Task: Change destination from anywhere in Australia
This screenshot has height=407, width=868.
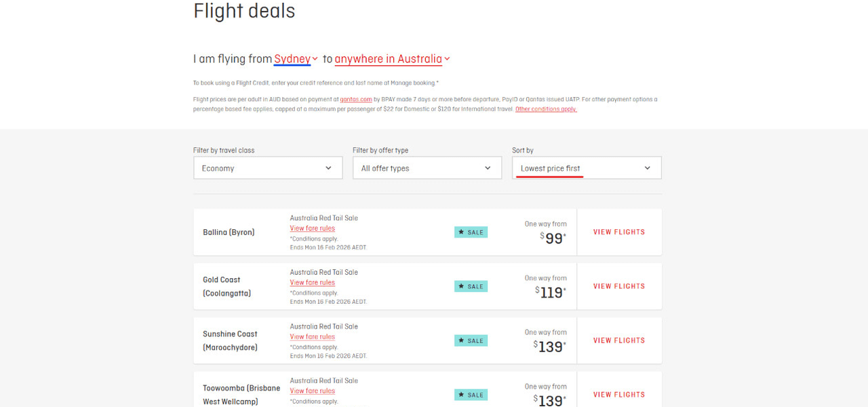Action: tap(392, 59)
